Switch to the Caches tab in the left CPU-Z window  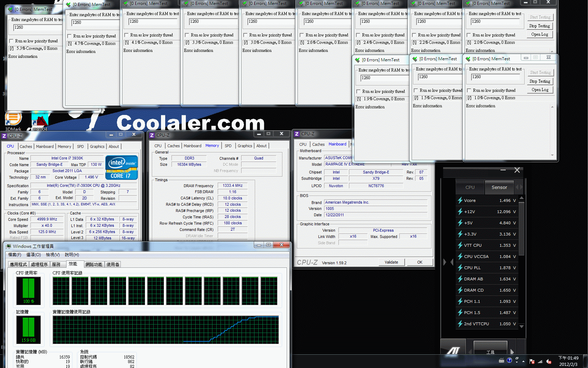coord(26,146)
